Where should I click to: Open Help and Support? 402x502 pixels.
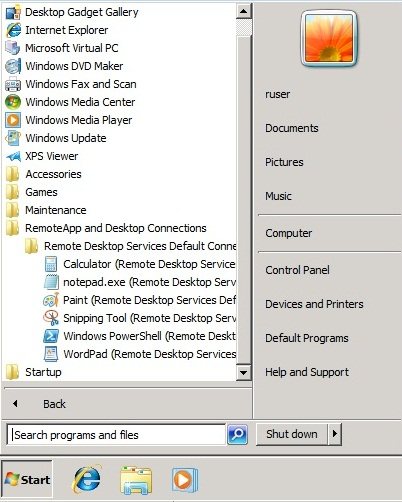(307, 372)
